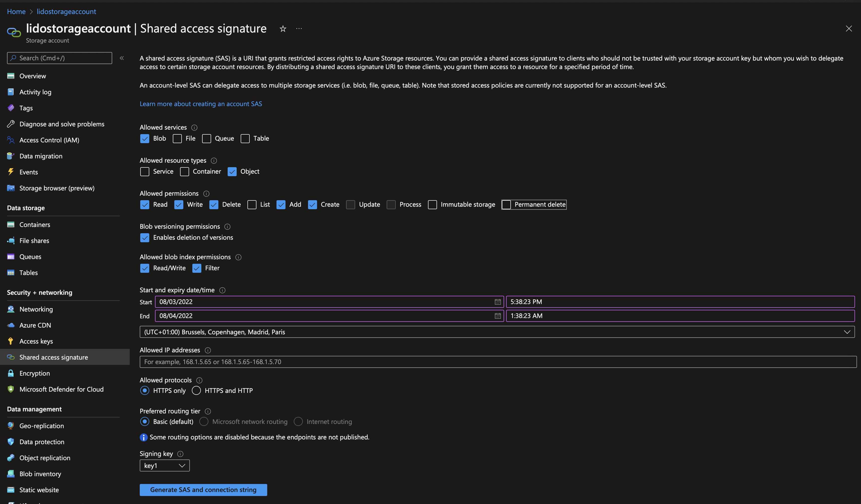861x504 pixels.
Task: Open Learn more about creating an account SAS
Action: tap(201, 104)
